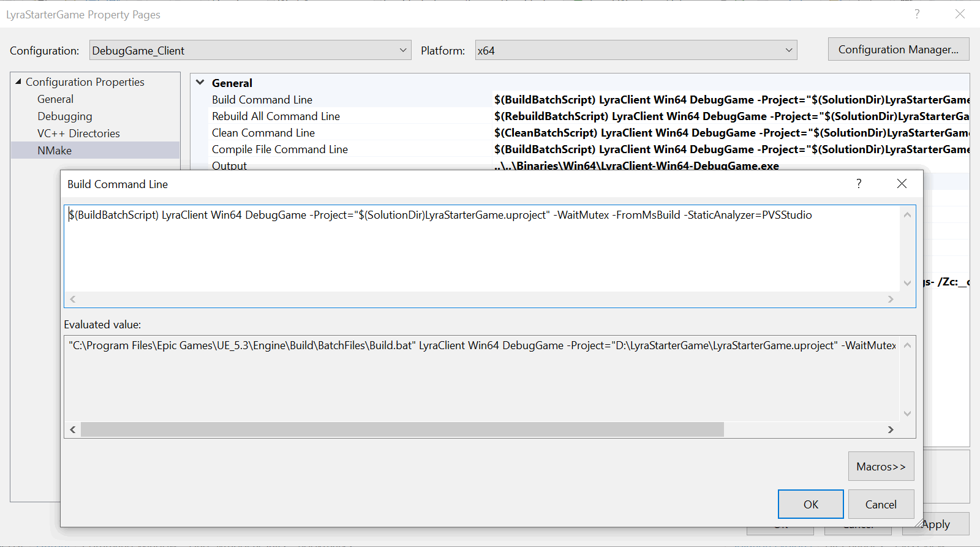
Task: Click the editor's vertical scroll up arrow
Action: pos(907,215)
